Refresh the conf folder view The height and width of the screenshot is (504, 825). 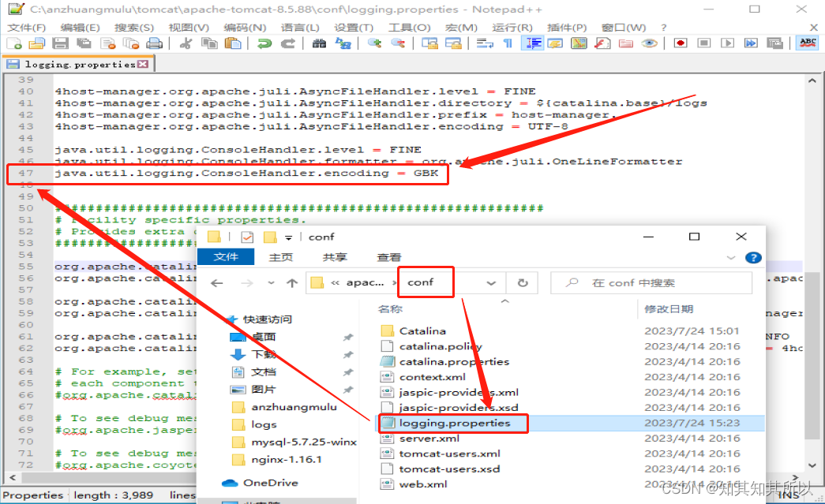[523, 282]
